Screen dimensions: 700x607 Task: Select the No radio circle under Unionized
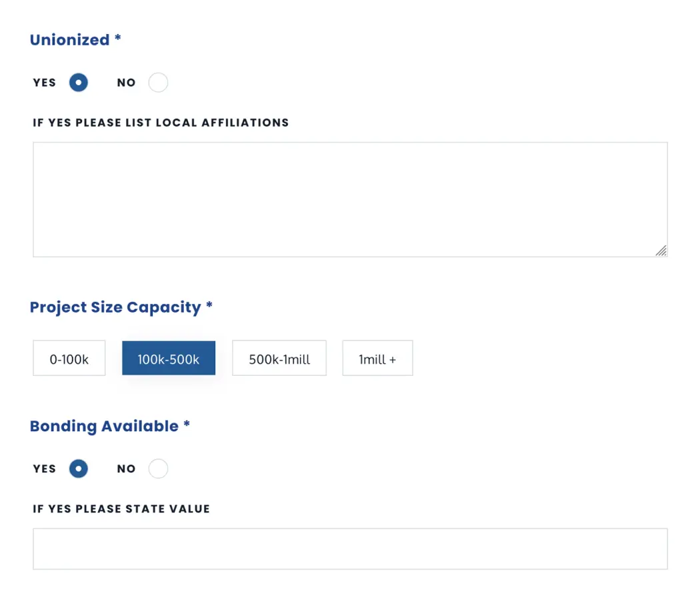pyautogui.click(x=158, y=83)
